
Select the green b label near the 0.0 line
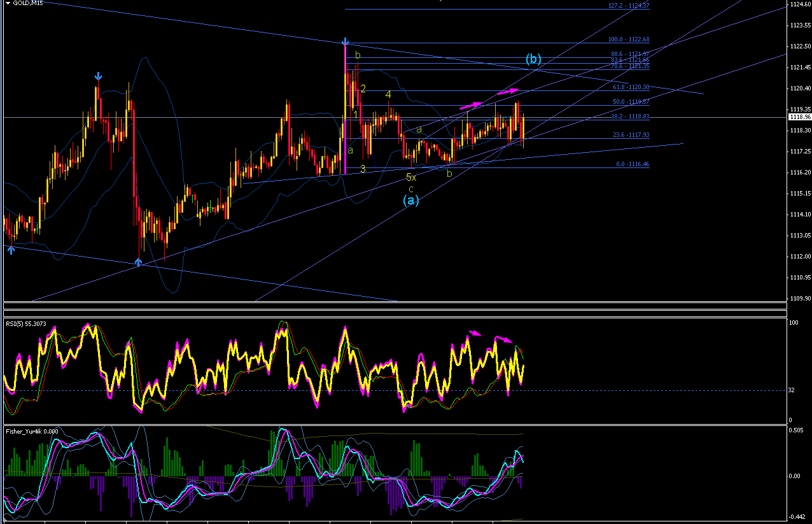[449, 173]
